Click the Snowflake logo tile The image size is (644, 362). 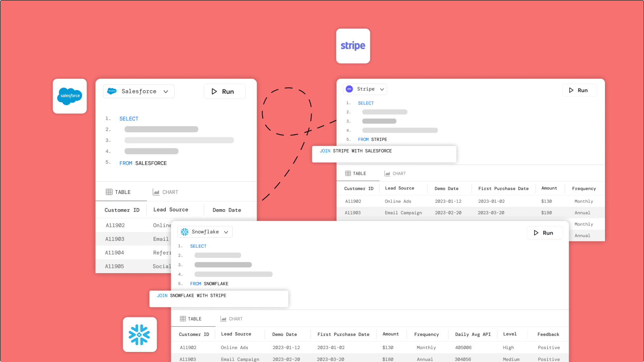pyautogui.click(x=140, y=335)
